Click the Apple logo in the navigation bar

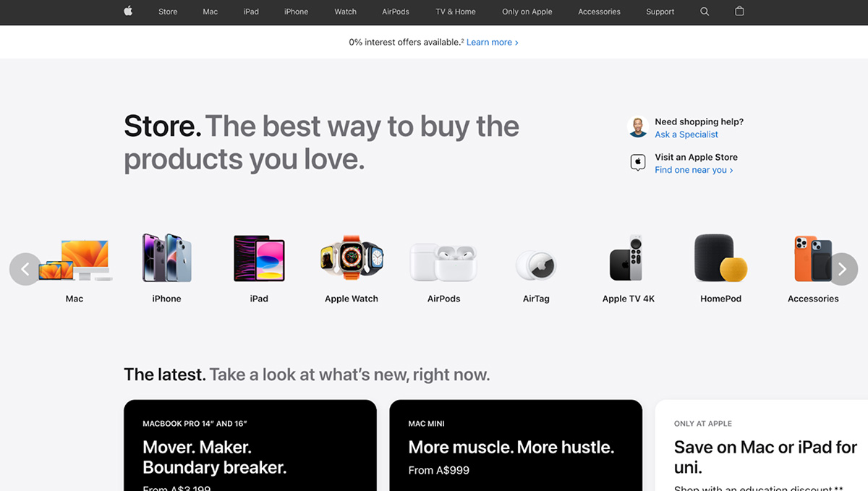point(128,11)
